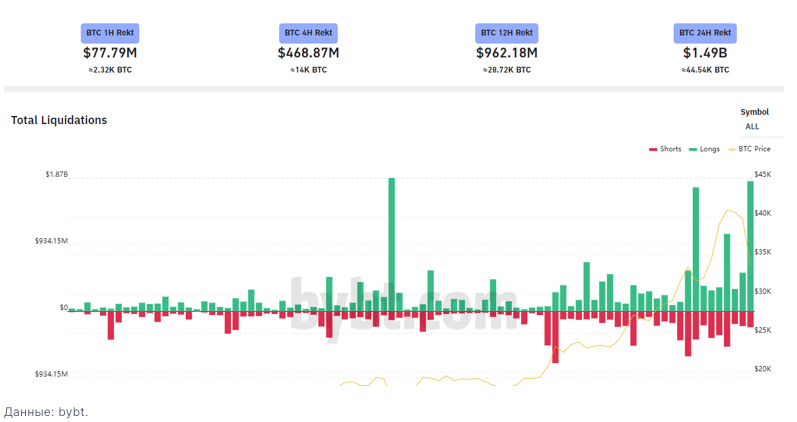Viewport: 797px width, 422px height.
Task: Select the $1.49B 24-hour total
Action: point(705,52)
